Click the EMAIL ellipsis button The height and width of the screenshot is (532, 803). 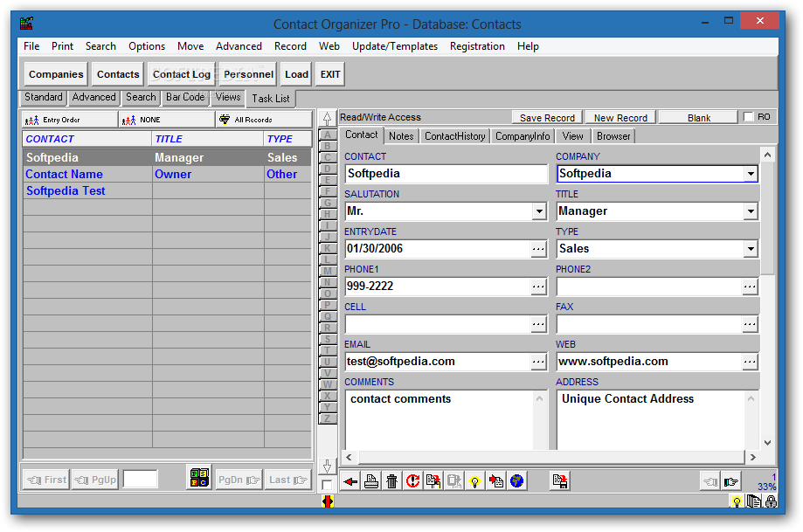(538, 362)
